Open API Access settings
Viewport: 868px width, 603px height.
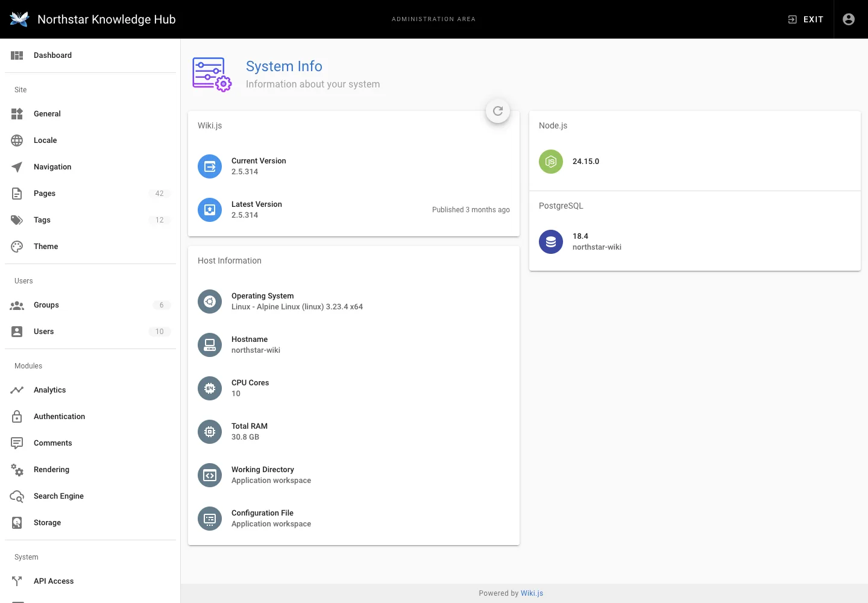click(90, 581)
